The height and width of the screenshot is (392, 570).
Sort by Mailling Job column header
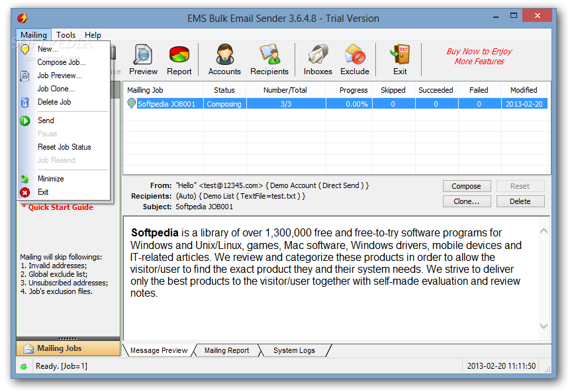(164, 90)
